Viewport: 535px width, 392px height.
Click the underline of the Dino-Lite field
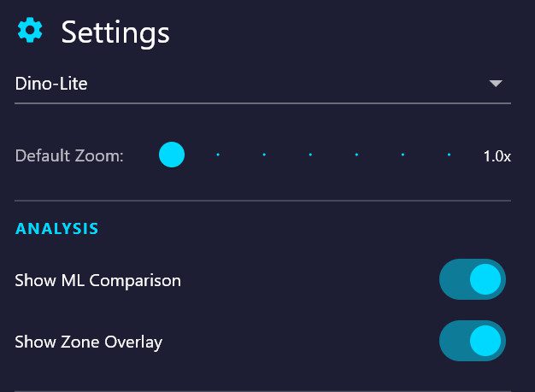262,103
